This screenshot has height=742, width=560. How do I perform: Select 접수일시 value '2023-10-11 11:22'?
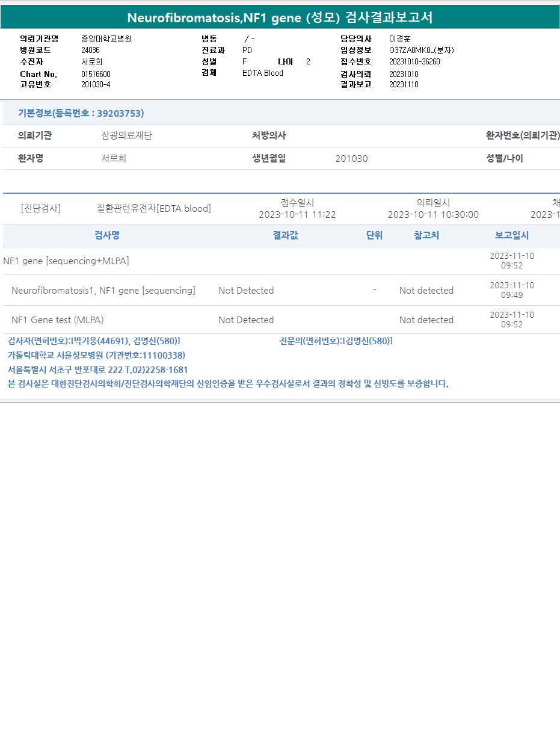[x=297, y=214]
